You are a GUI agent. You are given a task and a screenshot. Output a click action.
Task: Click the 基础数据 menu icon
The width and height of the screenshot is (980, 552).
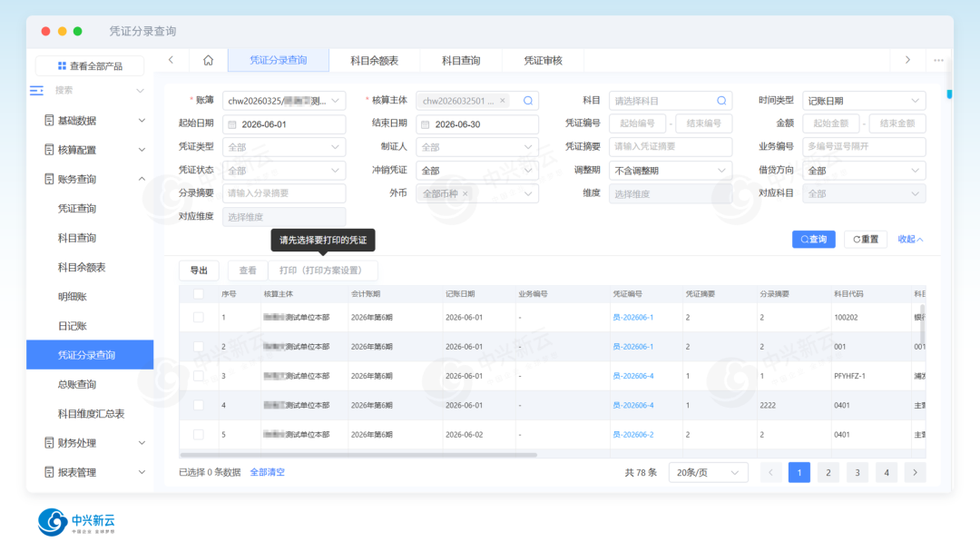click(49, 120)
